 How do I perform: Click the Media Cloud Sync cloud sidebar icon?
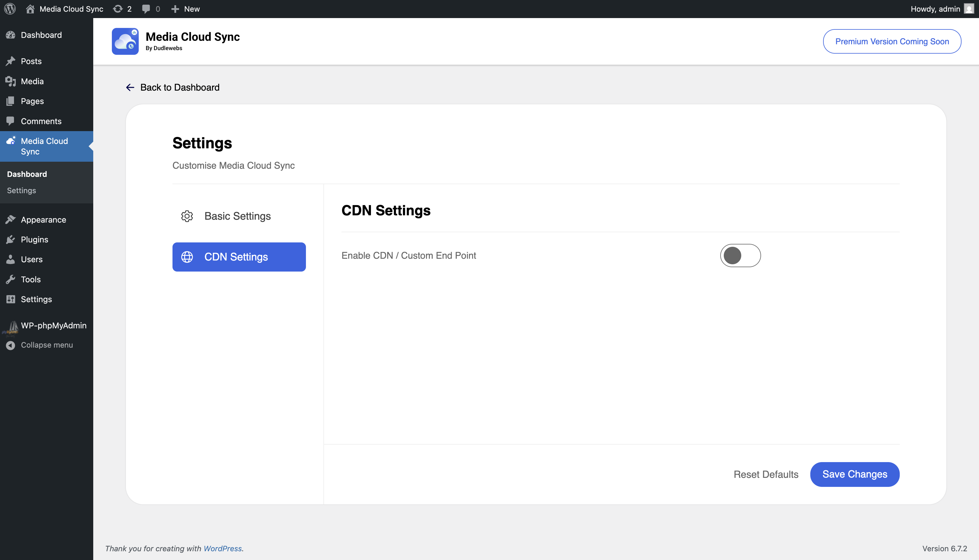click(10, 141)
